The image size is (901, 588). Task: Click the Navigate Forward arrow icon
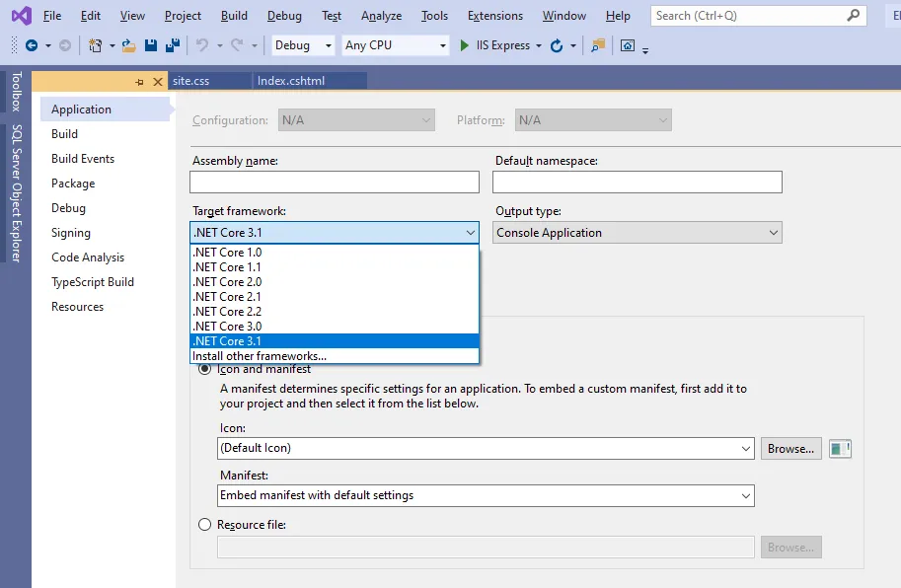65,45
